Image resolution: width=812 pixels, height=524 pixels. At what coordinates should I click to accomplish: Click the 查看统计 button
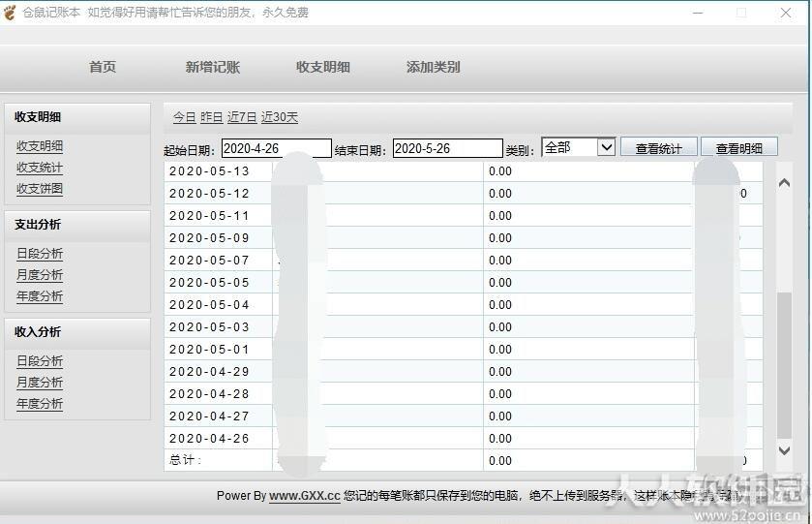(x=659, y=148)
